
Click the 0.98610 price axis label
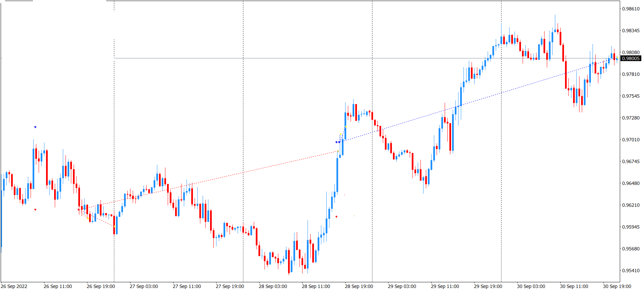point(631,9)
